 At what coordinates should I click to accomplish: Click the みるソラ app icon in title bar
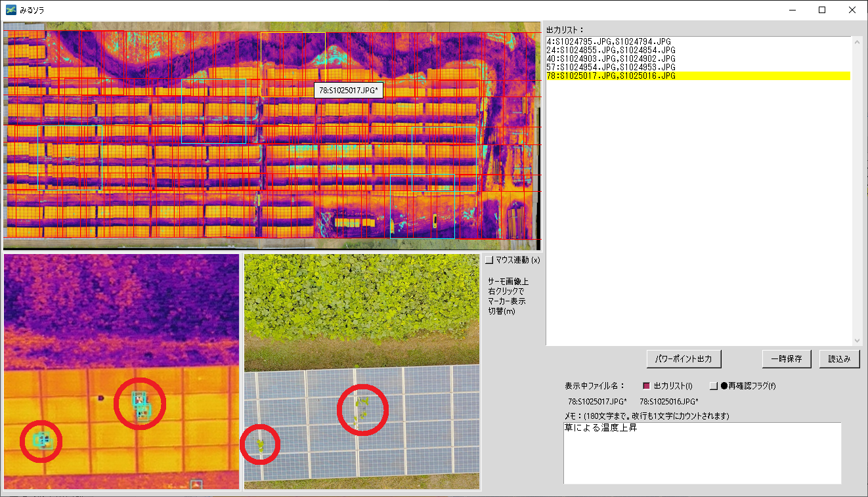[x=11, y=10]
